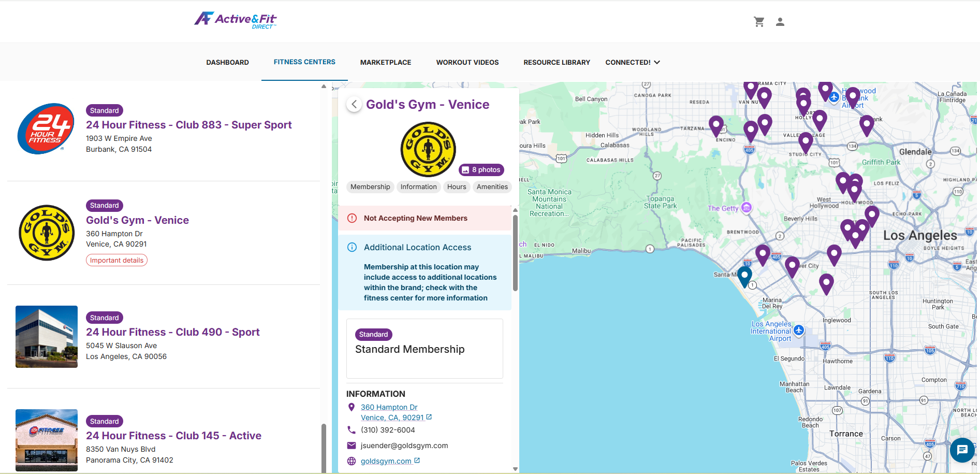
Task: Click the info icon beside Additional Location Access
Action: 352,247
